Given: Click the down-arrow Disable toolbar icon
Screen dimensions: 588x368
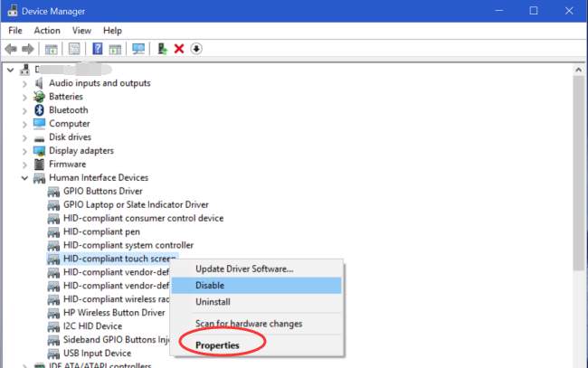Looking at the screenshot, I should tap(196, 49).
